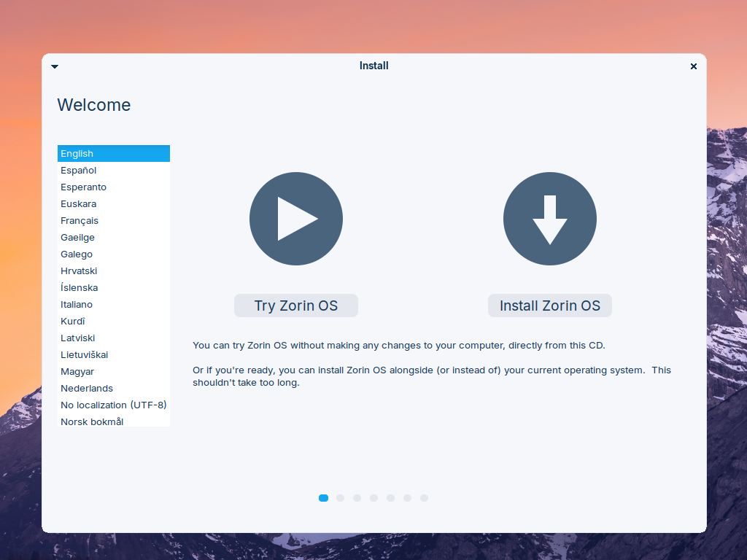Select Hrvatski language
The height and width of the screenshot is (560, 747).
[114, 271]
